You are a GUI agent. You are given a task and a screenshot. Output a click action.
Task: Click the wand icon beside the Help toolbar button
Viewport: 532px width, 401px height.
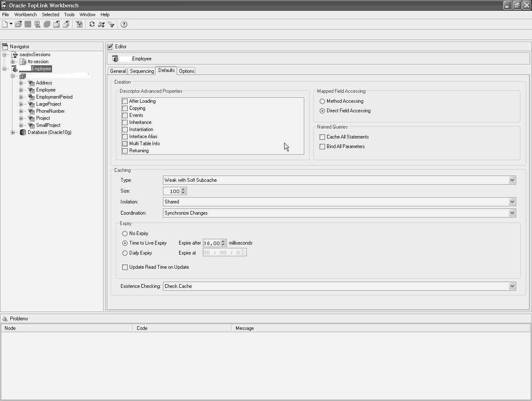coord(111,24)
